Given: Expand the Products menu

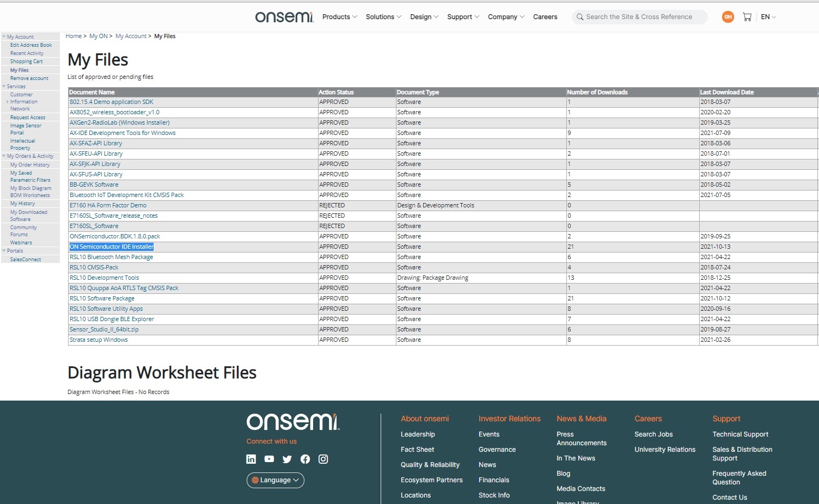Looking at the screenshot, I should [339, 17].
